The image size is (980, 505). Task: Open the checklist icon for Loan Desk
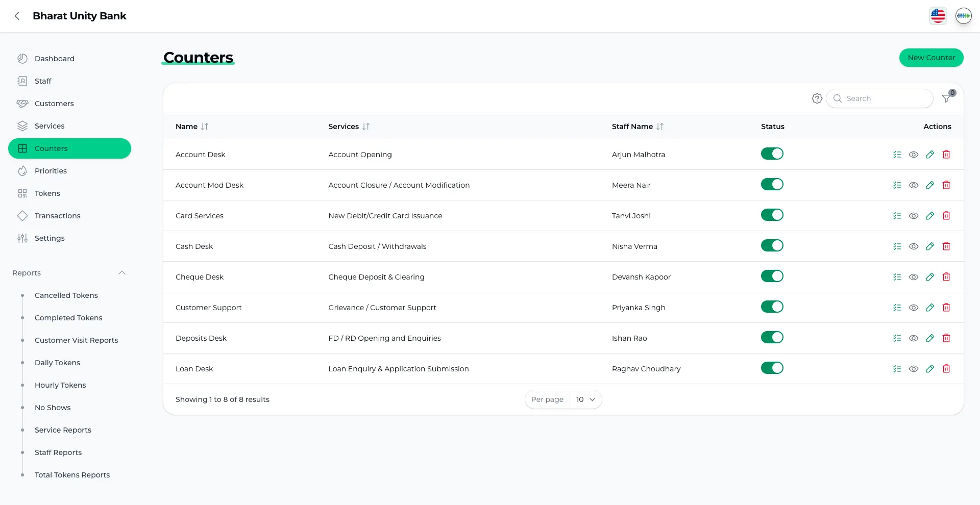(x=897, y=369)
